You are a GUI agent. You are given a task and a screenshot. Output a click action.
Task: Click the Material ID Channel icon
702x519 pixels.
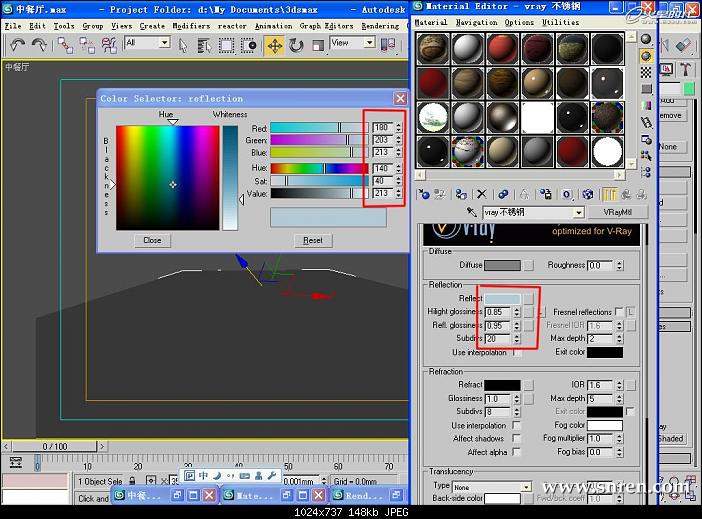567,194
